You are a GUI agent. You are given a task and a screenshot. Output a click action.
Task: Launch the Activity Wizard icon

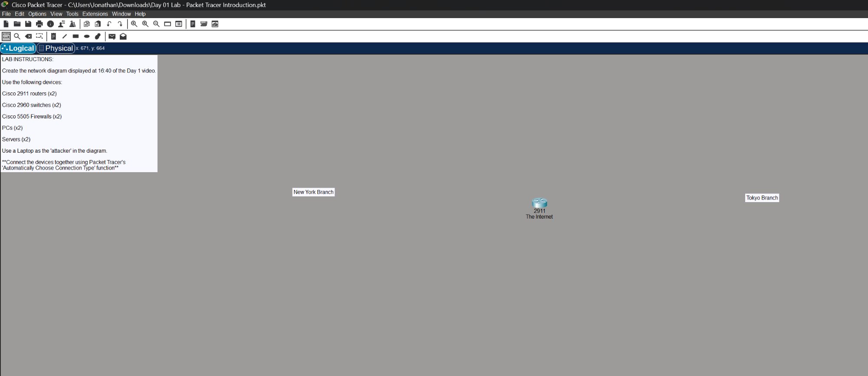pos(72,24)
